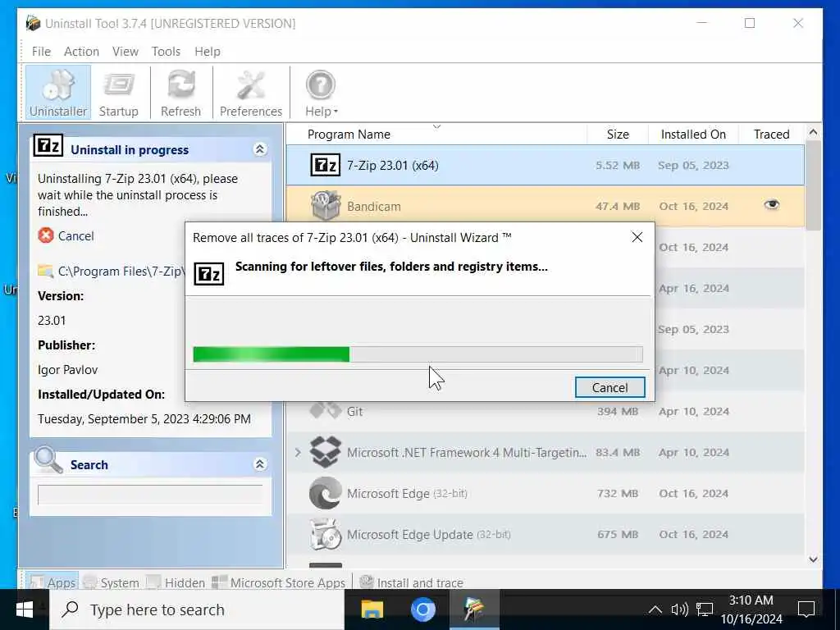The image size is (840, 630).
Task: Open Preferences from the toolbar
Action: [x=251, y=92]
